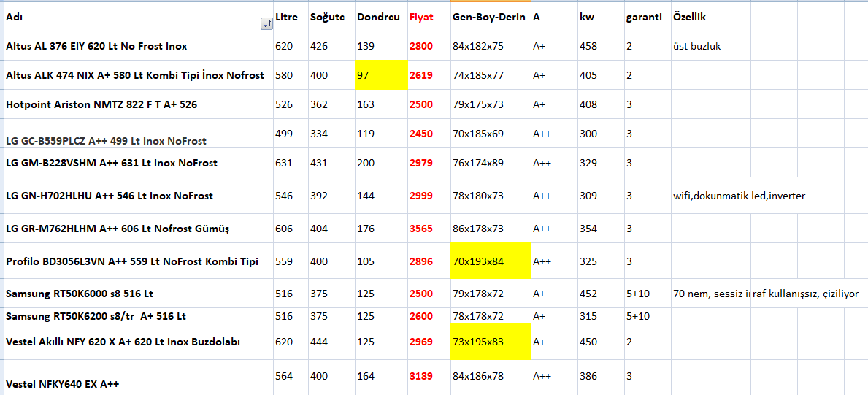The width and height of the screenshot is (868, 395).
Task: Select cell LG GC-B559PLCZ A++ 499 Lt
Action: pyautogui.click(x=139, y=134)
